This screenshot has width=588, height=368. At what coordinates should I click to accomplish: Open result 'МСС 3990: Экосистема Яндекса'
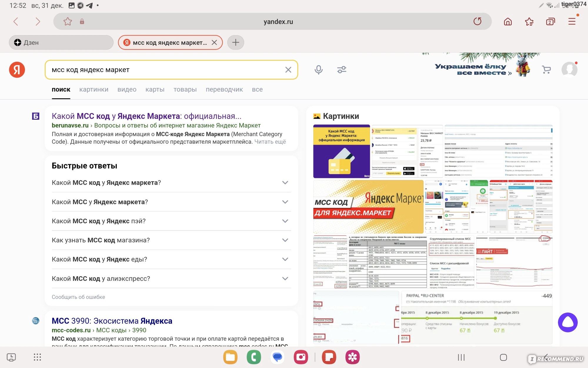112,321
